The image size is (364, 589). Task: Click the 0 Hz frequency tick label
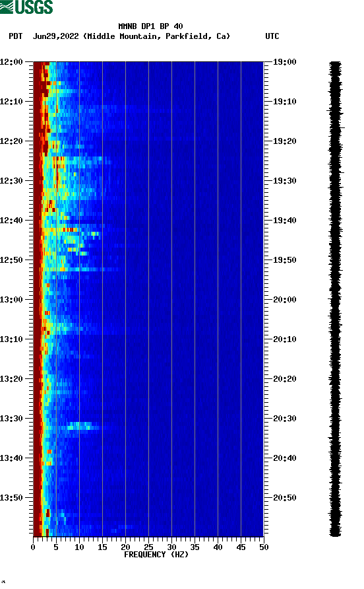click(33, 547)
